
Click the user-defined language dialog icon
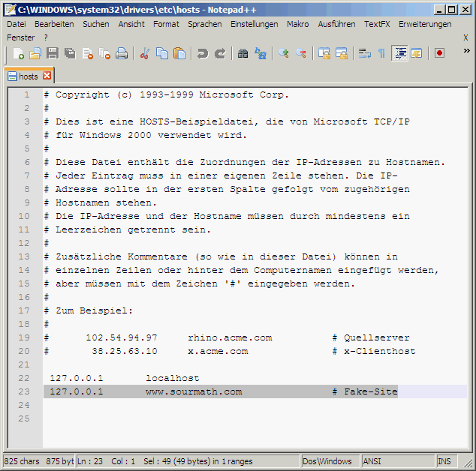point(417,54)
